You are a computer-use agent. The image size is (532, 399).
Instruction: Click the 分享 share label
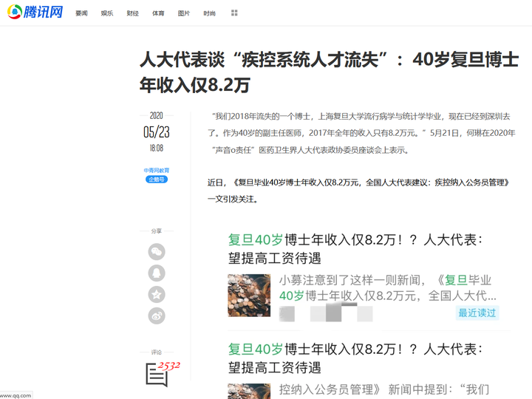point(157,231)
